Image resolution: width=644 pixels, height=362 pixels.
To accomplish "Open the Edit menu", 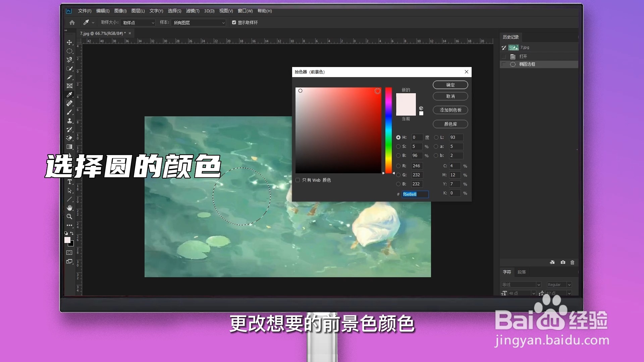I will pos(103,11).
